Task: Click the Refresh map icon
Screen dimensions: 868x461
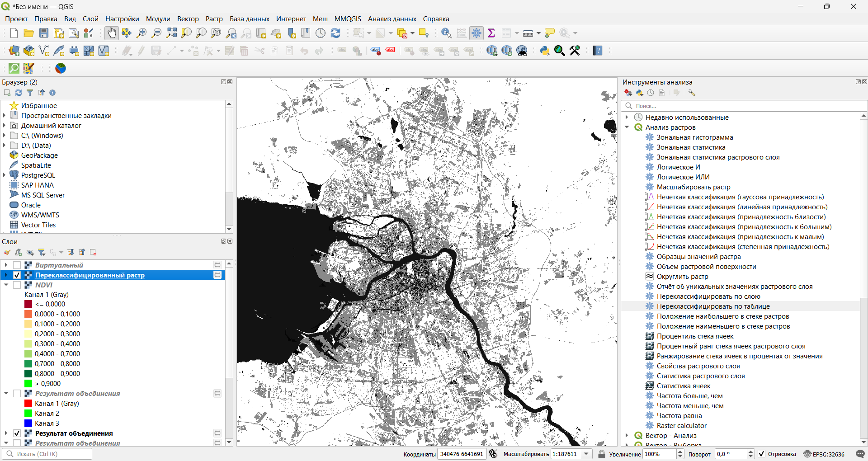Action: 335,33
